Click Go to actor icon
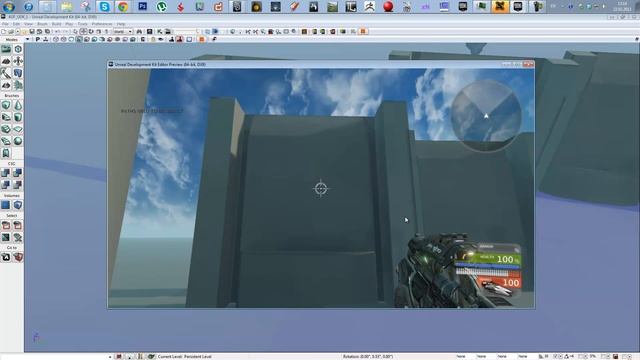 tap(6, 258)
